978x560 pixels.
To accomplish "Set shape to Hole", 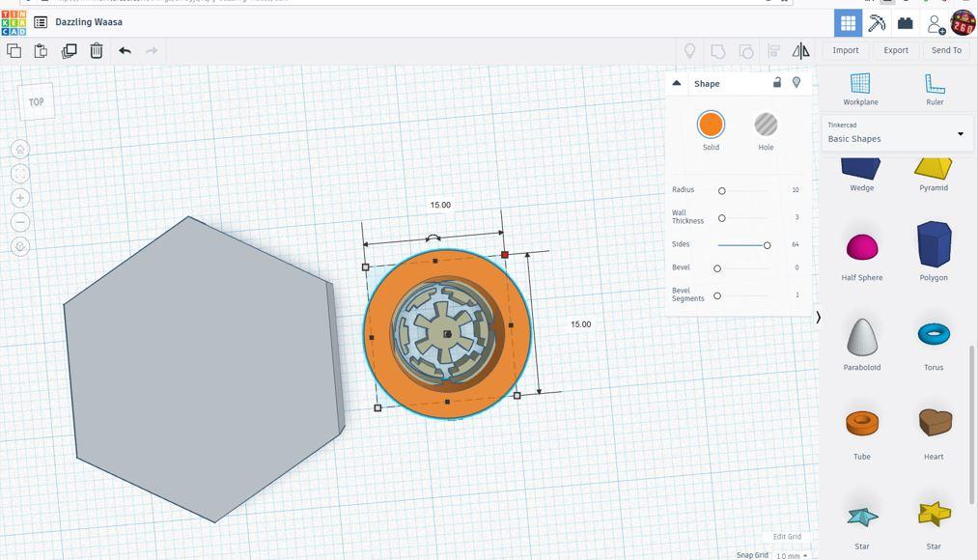I will click(766, 125).
